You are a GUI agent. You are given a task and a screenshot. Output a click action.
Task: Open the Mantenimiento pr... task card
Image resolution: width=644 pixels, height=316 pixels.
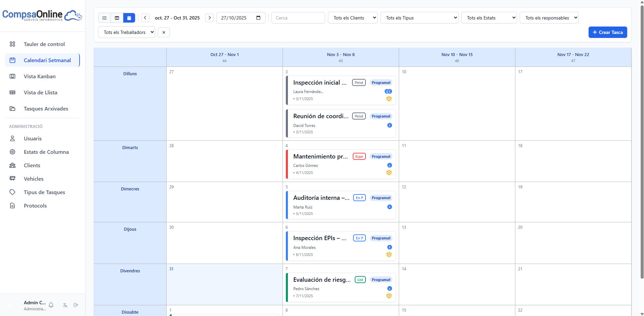341,164
